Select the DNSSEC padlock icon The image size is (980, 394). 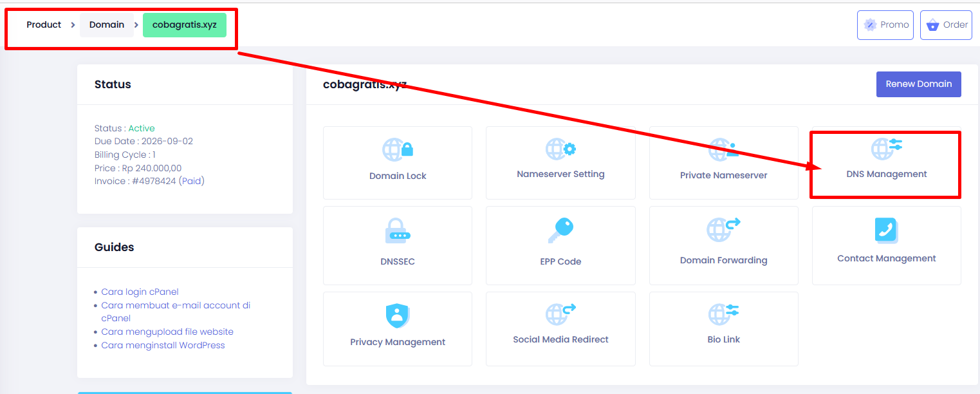(x=398, y=230)
